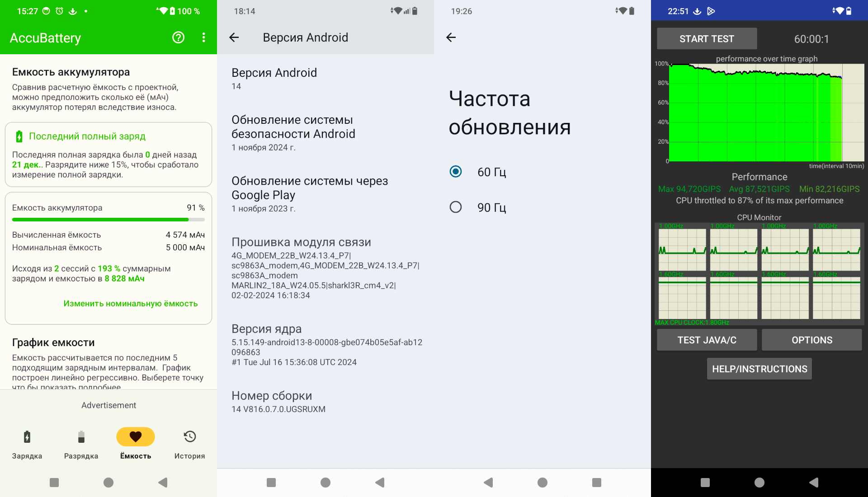Click the 60:00:1 timer text

click(811, 39)
